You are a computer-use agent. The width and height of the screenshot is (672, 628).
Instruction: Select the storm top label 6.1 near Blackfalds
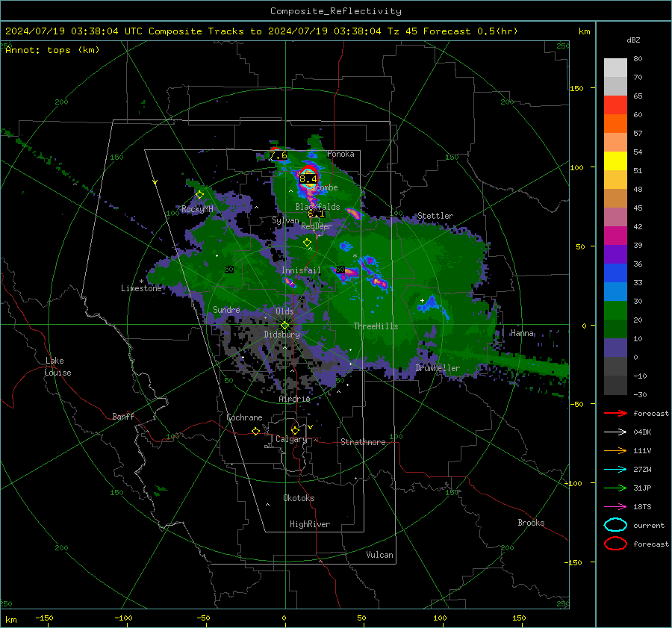pos(317,214)
